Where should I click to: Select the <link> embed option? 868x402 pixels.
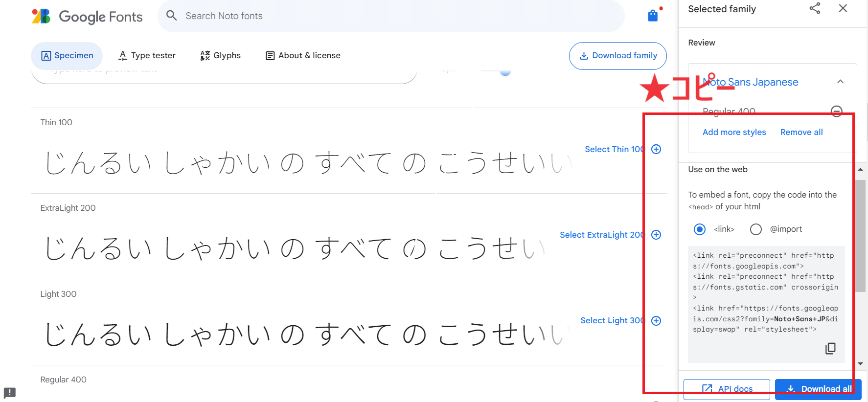pos(700,229)
